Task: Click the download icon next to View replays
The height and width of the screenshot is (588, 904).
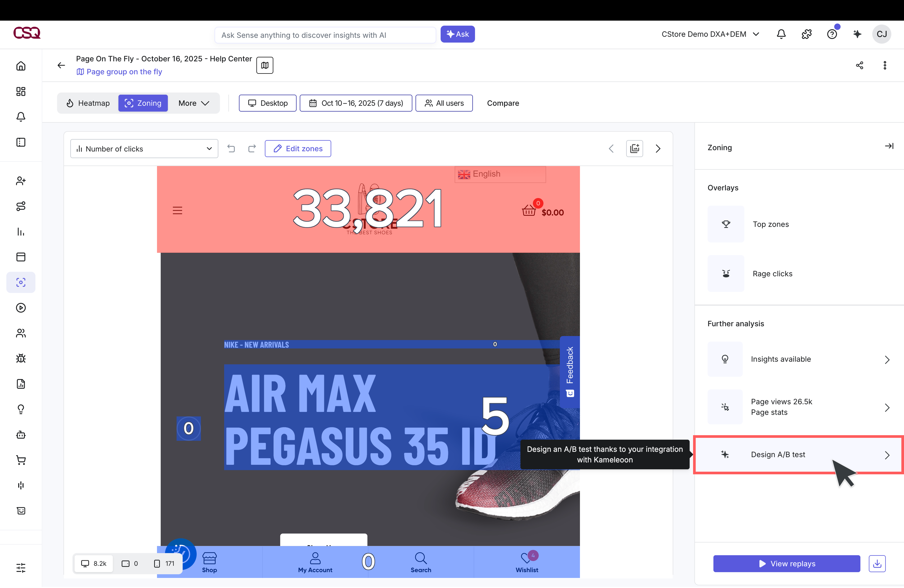Action: coord(877,564)
